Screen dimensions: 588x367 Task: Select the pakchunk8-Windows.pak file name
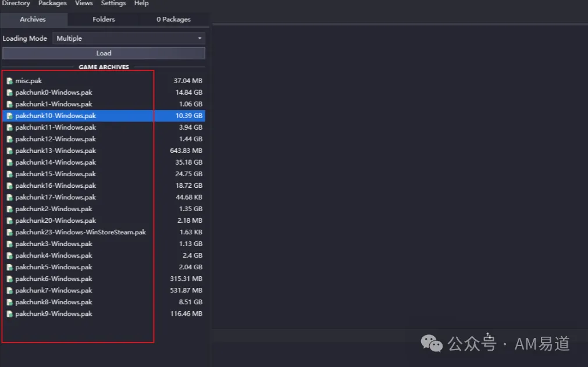click(54, 302)
